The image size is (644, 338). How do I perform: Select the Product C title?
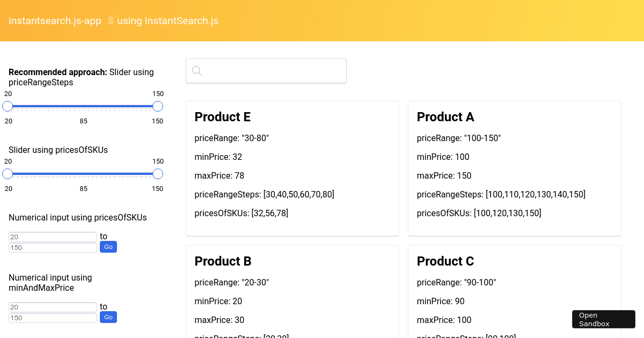pos(445,261)
